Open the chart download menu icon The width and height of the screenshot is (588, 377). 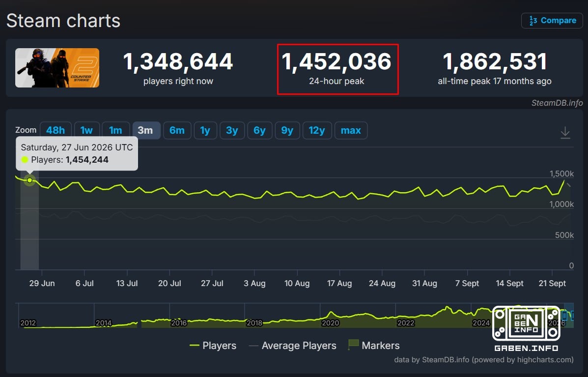(x=565, y=132)
